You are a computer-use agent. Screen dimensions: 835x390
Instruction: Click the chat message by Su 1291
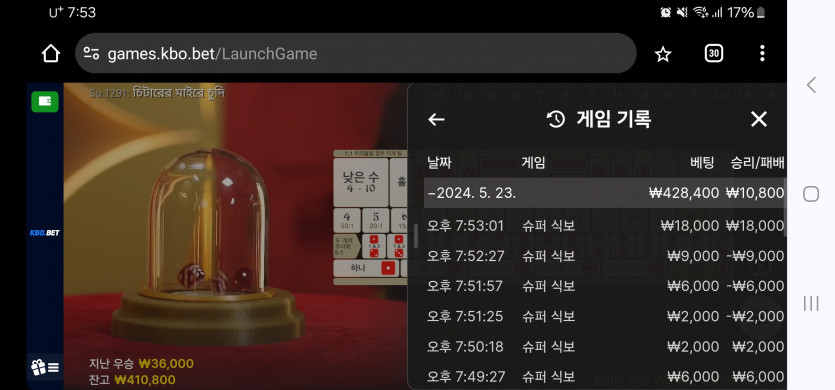tap(157, 93)
